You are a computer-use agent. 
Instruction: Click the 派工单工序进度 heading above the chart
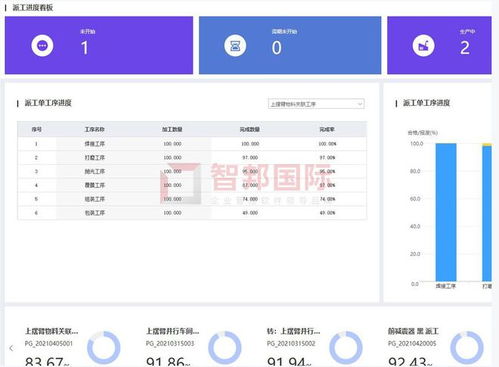(426, 103)
